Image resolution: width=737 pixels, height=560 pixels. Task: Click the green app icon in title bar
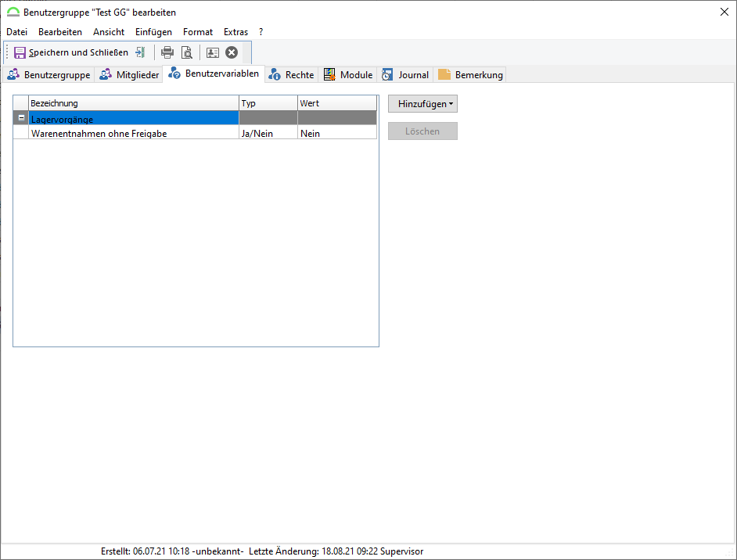(13, 13)
